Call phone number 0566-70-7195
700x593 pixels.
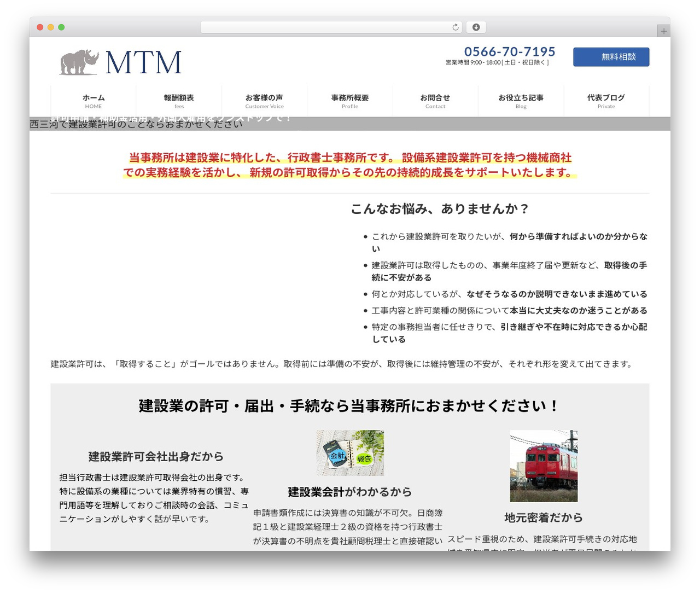coord(509,51)
